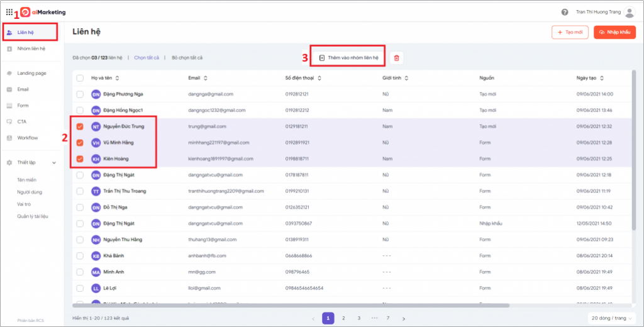
Task: Click the Bỏ chọn tất cả link
Action: pos(187,58)
